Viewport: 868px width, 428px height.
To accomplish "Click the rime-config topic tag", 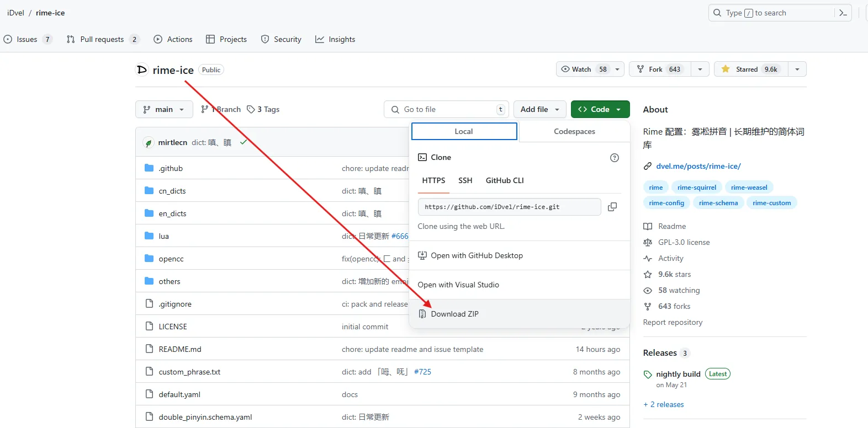I will [666, 203].
